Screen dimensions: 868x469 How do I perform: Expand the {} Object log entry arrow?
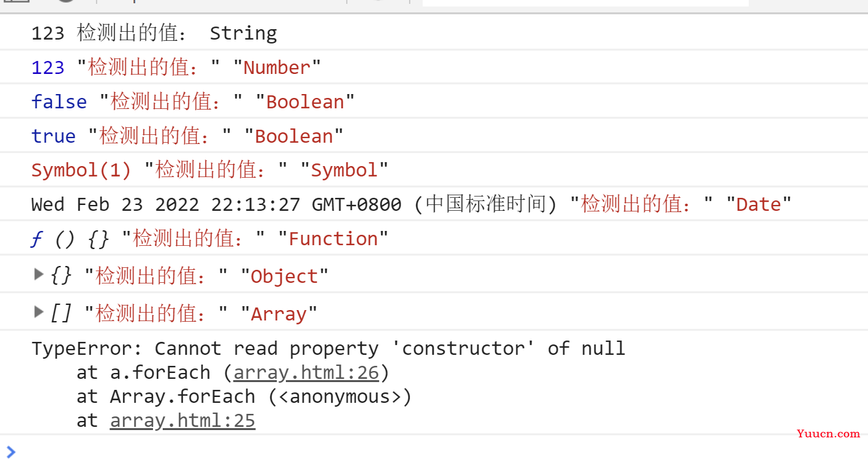(39, 274)
